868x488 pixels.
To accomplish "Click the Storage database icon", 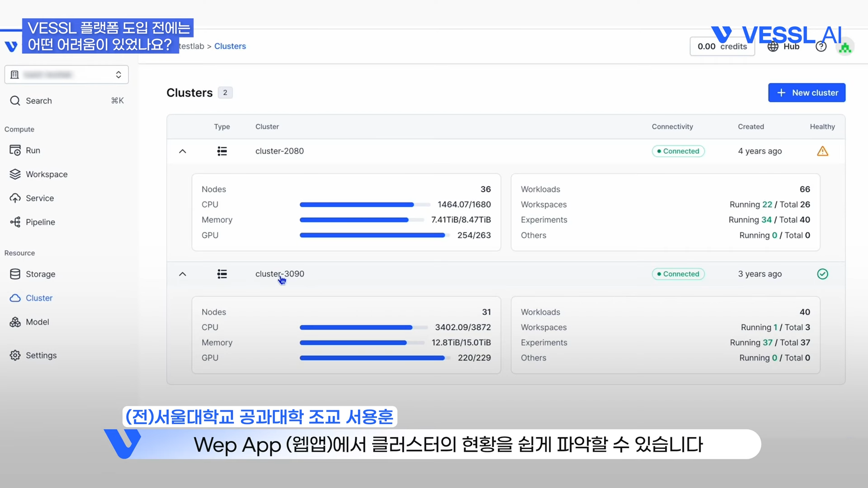I will click(15, 274).
